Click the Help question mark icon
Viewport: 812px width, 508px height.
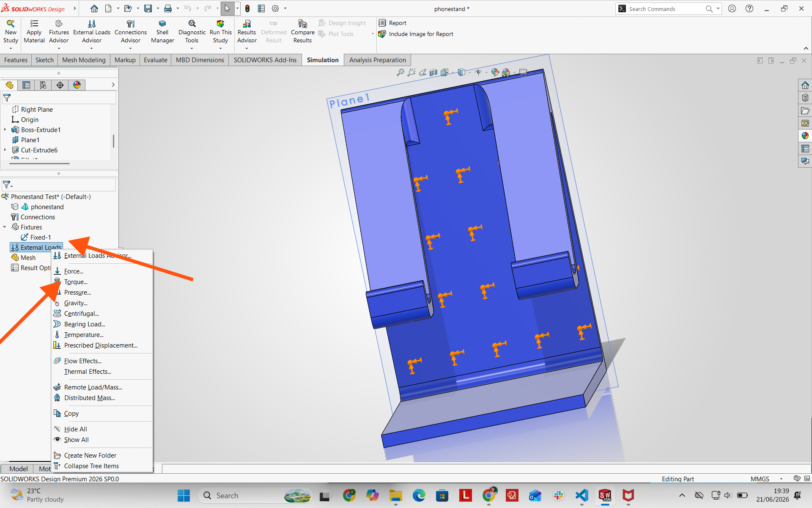coord(749,8)
